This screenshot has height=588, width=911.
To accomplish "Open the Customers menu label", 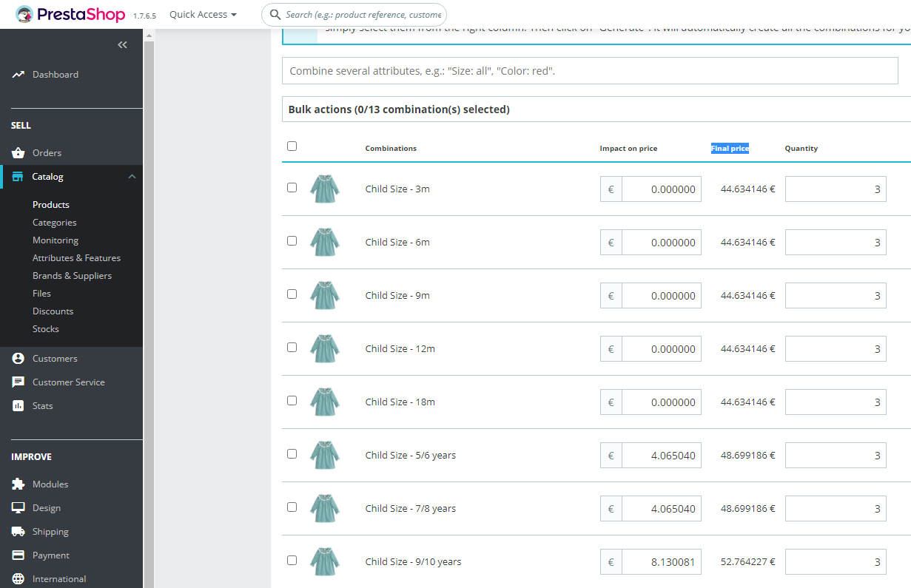I will [x=55, y=359].
